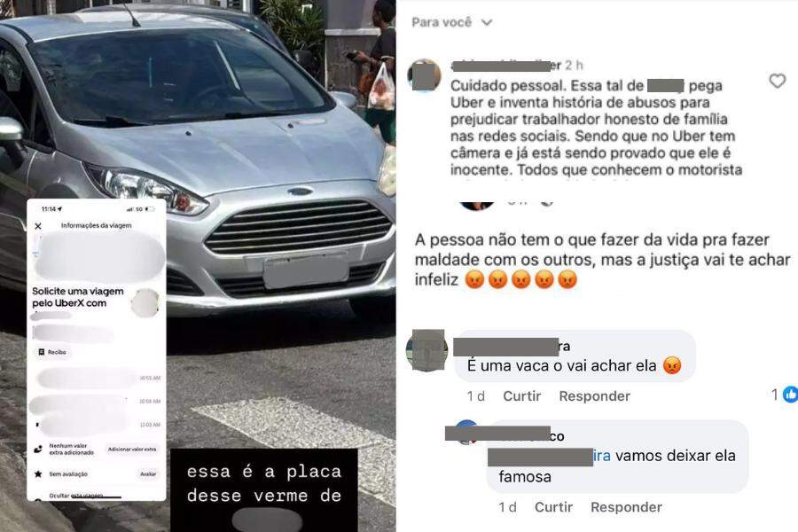Expand the Para você dropdown
This screenshot has height=532, width=798.
pos(451,22)
